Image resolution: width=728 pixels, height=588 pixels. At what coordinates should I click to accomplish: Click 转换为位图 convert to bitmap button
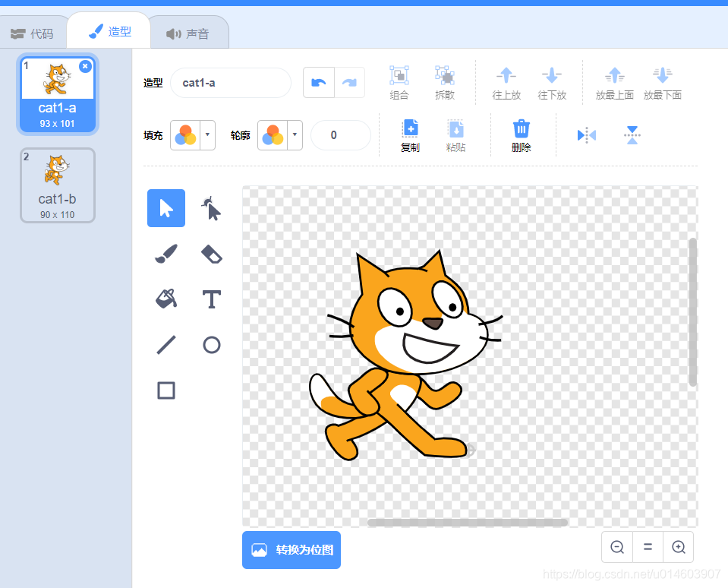(x=292, y=550)
